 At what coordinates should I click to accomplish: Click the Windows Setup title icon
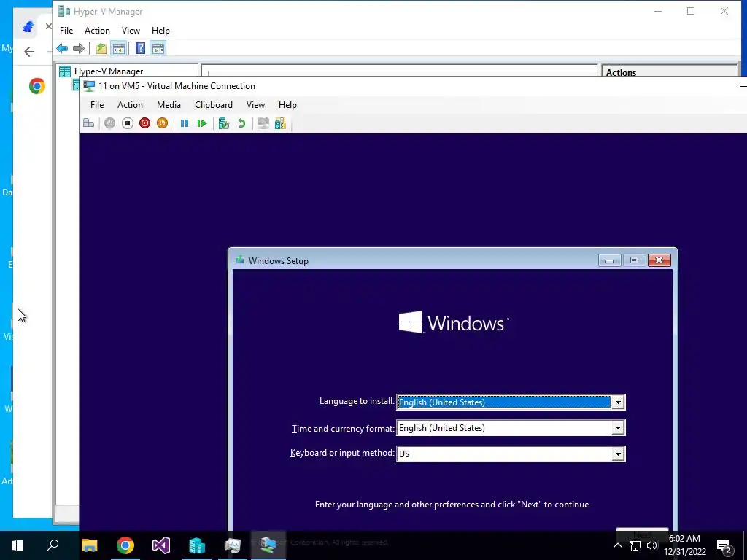pyautogui.click(x=239, y=260)
